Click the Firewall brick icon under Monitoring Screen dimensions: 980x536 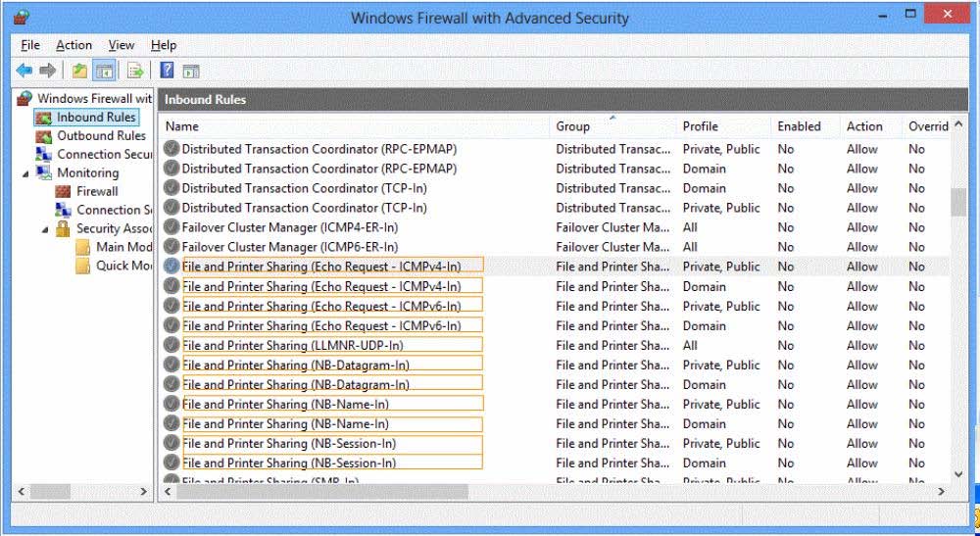[63, 191]
